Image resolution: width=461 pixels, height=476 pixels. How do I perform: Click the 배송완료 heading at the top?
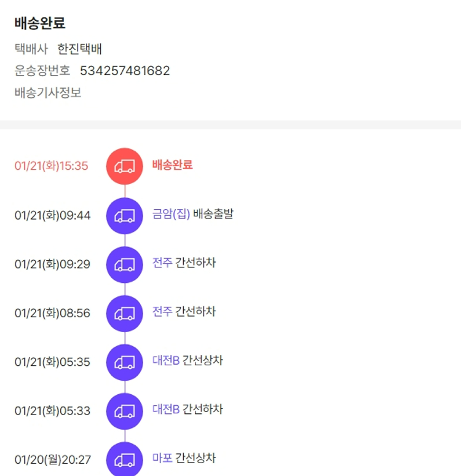pyautogui.click(x=40, y=23)
